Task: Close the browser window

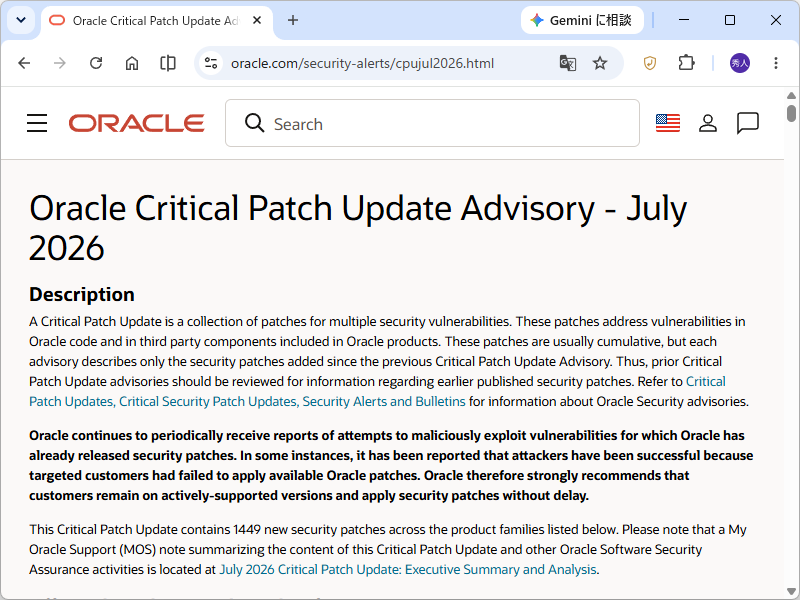Action: [776, 20]
